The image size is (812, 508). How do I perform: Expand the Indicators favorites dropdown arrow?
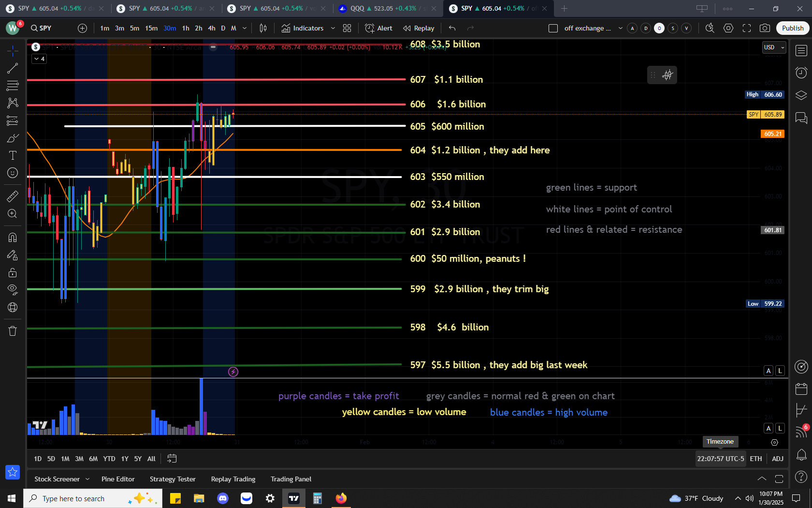click(333, 28)
